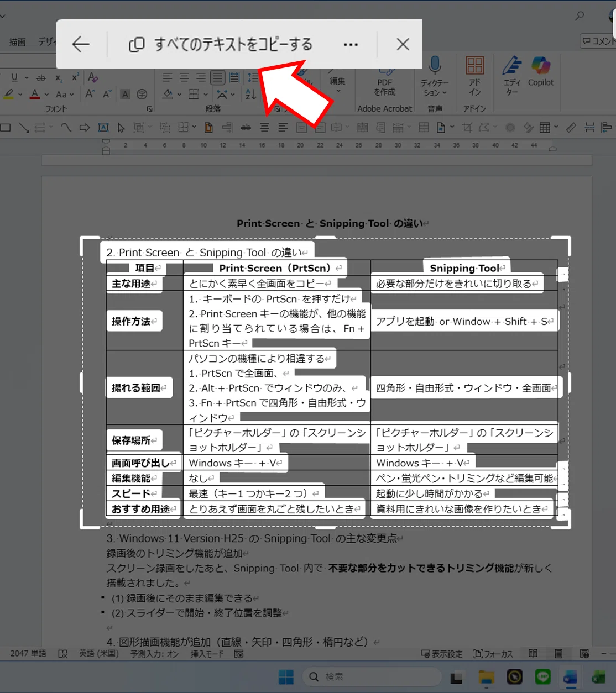Open underline style dropdown arrow
The height and width of the screenshot is (693, 616).
(x=26, y=78)
